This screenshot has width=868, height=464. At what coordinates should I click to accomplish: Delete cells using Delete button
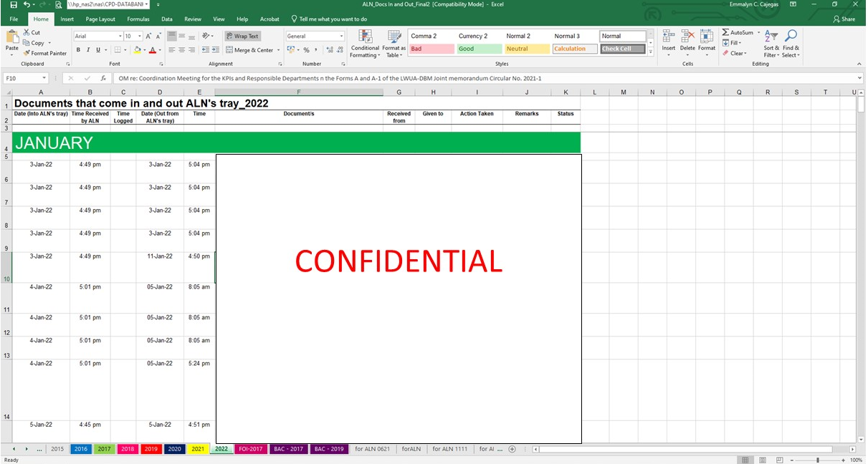click(687, 43)
